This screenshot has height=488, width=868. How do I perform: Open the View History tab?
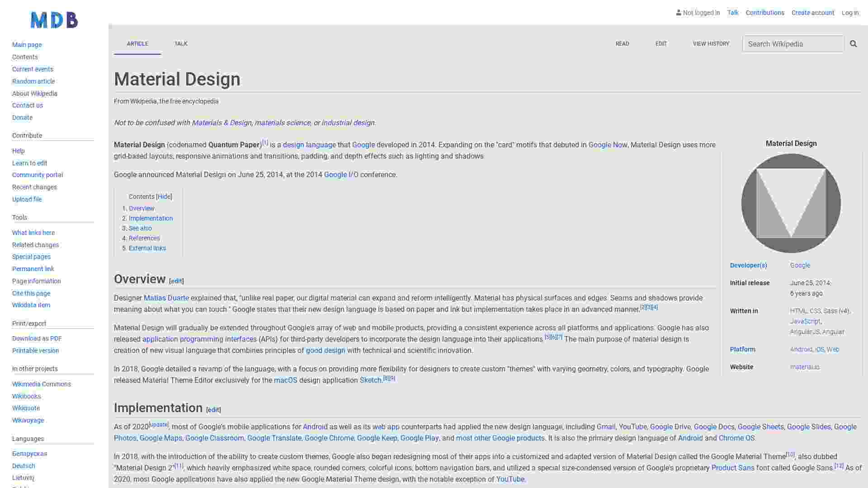click(711, 44)
